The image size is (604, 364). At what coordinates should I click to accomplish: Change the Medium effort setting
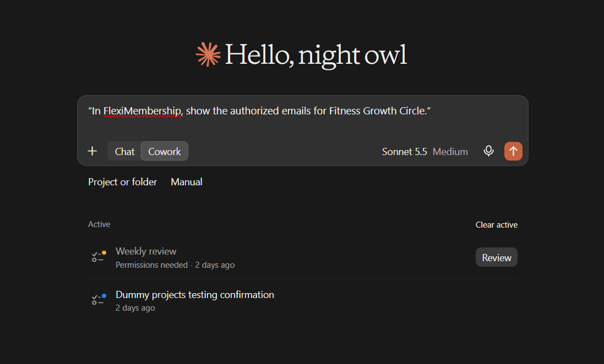[x=450, y=152]
